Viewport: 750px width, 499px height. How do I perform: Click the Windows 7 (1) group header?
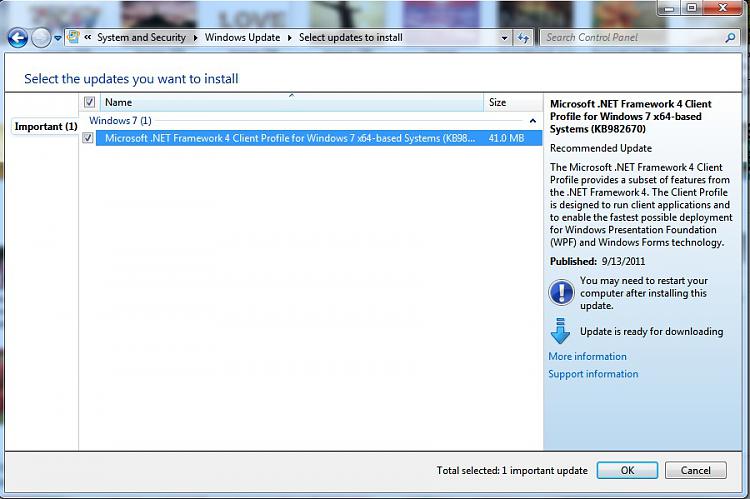click(121, 121)
